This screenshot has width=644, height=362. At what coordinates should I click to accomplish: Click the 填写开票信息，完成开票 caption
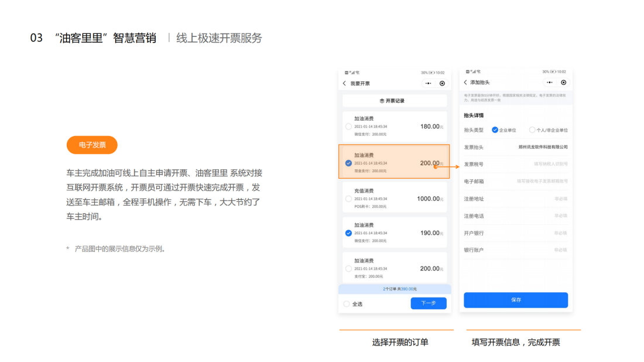[x=515, y=342]
